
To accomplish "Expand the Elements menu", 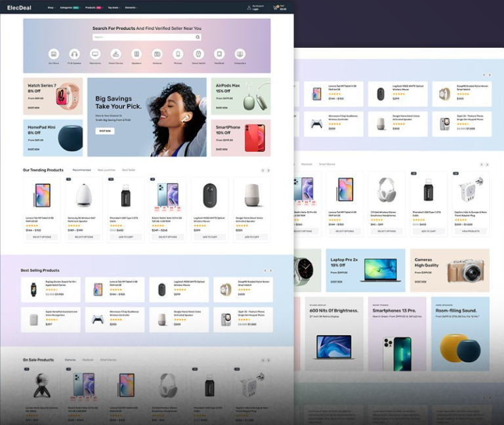I will pyautogui.click(x=131, y=7).
